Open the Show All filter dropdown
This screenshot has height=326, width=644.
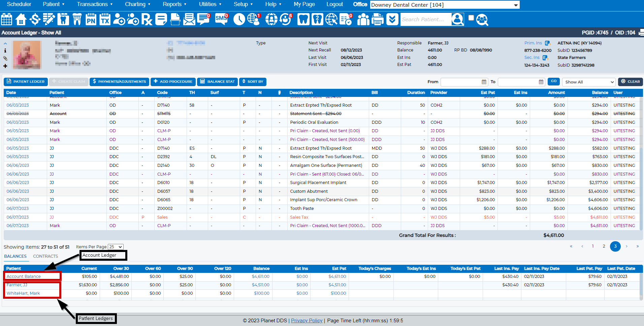coord(588,82)
